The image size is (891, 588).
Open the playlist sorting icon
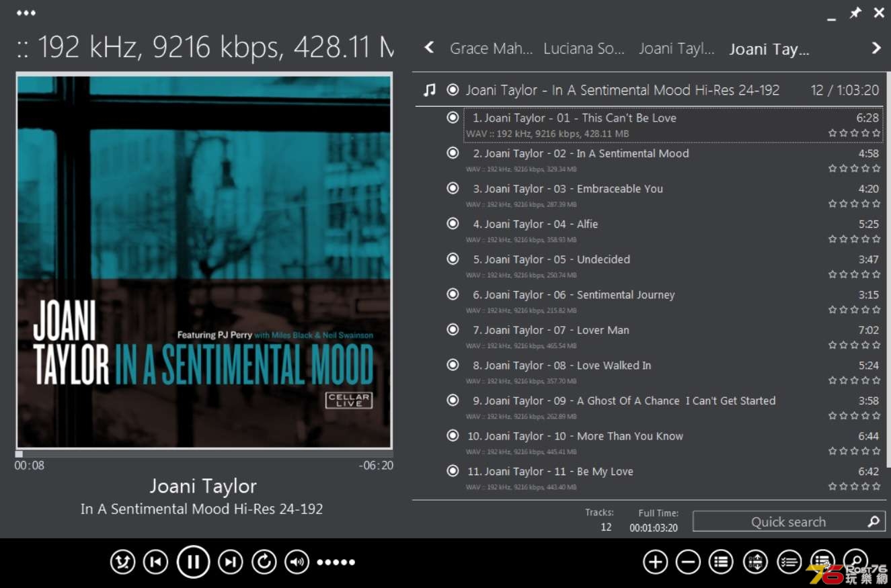click(x=755, y=562)
